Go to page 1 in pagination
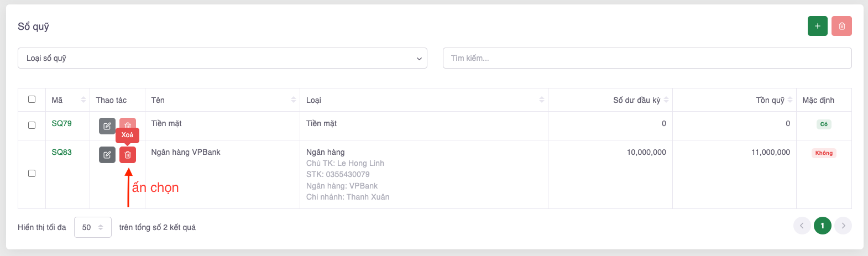The image size is (868, 256). click(822, 226)
